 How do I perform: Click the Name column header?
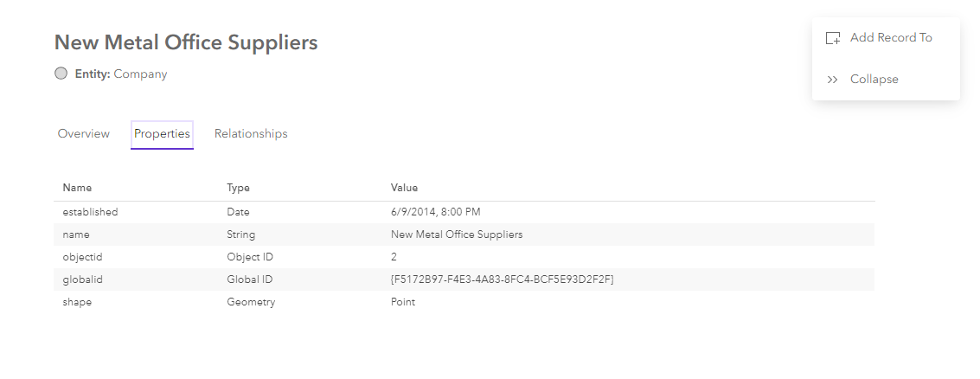[x=77, y=188]
